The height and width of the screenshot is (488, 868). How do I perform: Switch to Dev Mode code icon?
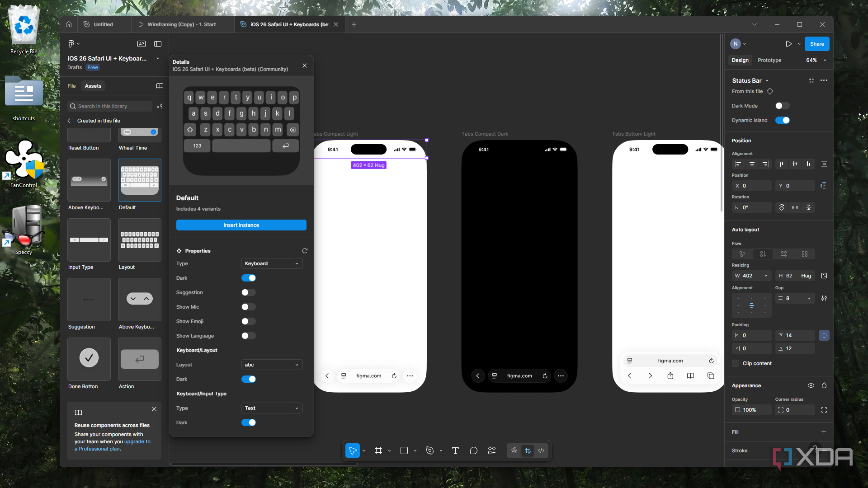pos(541,450)
